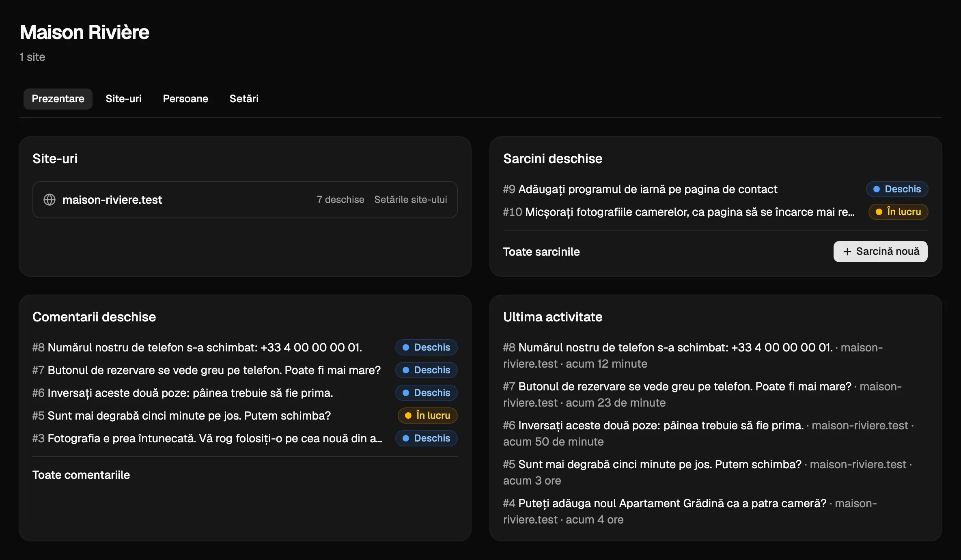
Task: Open comment #3 about the dark photo
Action: tap(207, 438)
